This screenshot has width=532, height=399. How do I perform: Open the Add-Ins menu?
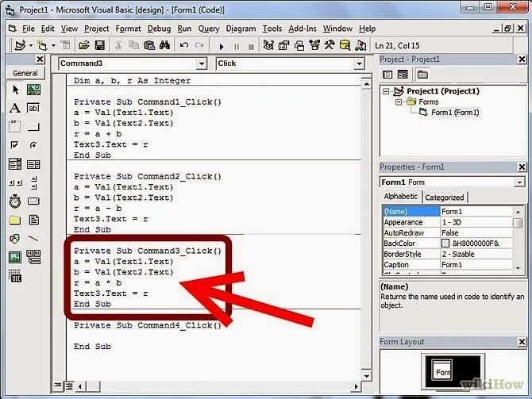coord(303,29)
